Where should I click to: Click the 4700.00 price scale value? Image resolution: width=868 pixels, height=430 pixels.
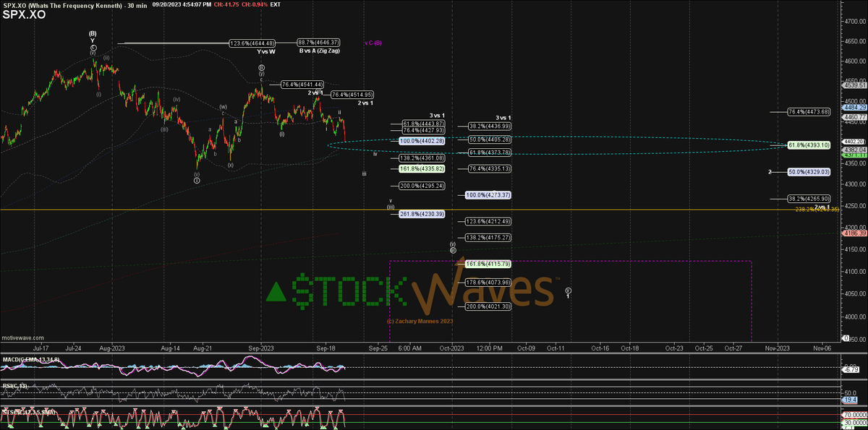(x=856, y=20)
